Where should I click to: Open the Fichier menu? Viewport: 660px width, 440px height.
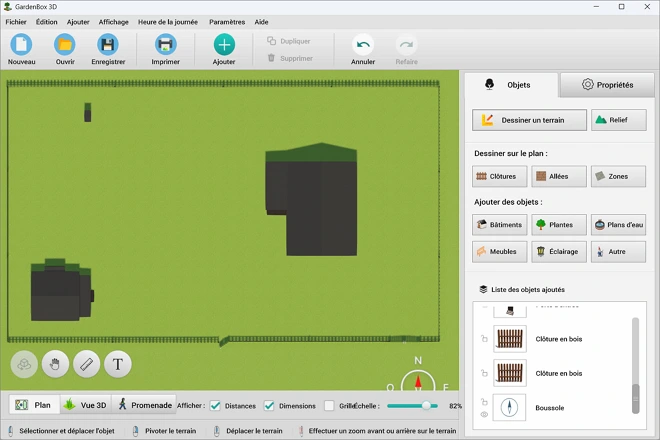(16, 21)
